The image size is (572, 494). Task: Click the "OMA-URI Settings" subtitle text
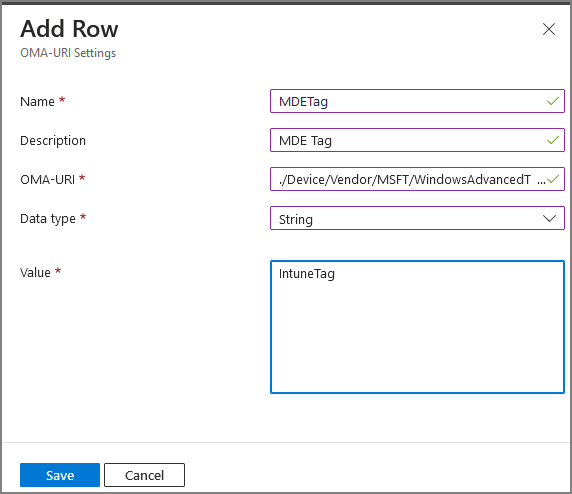[x=68, y=53]
